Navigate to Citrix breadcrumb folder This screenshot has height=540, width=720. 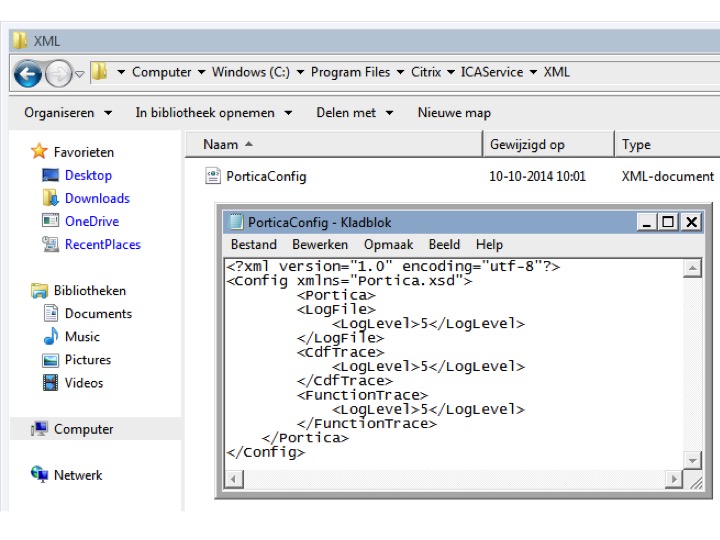(x=426, y=72)
